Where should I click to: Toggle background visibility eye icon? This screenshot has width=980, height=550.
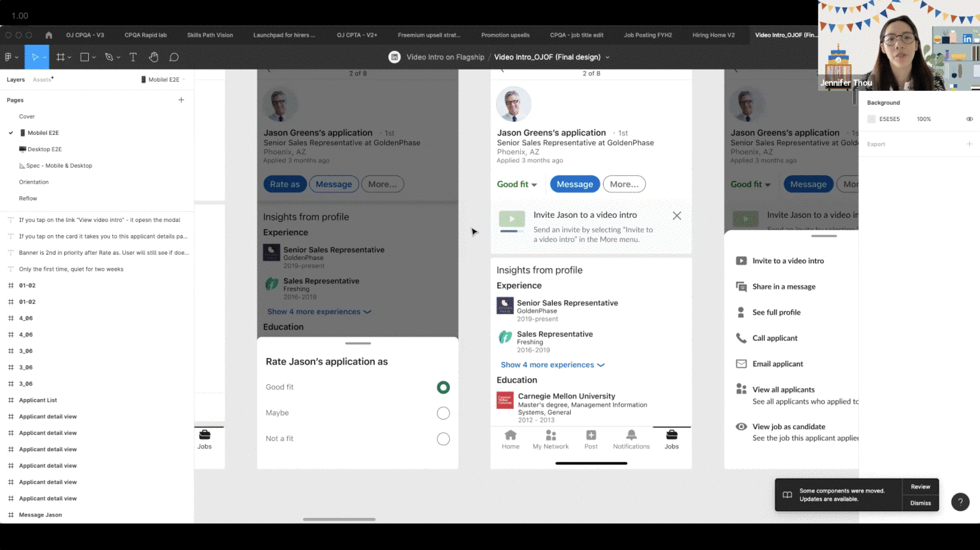click(x=969, y=119)
